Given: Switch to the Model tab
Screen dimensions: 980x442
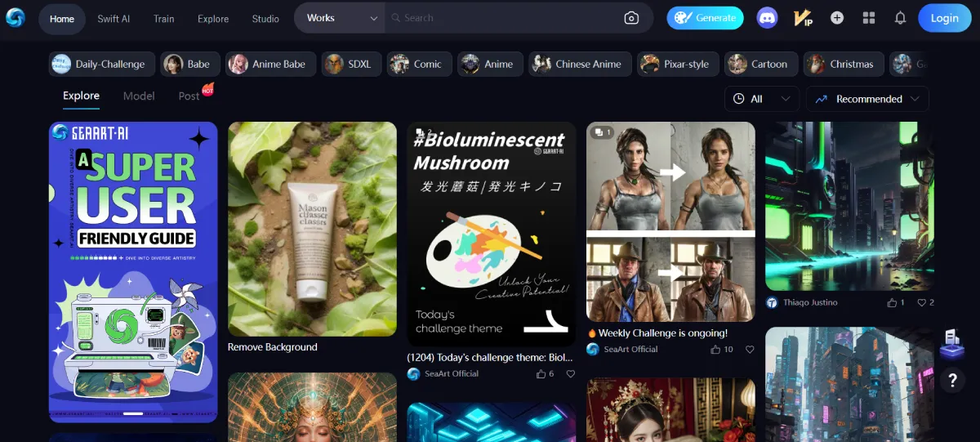Looking at the screenshot, I should [139, 96].
